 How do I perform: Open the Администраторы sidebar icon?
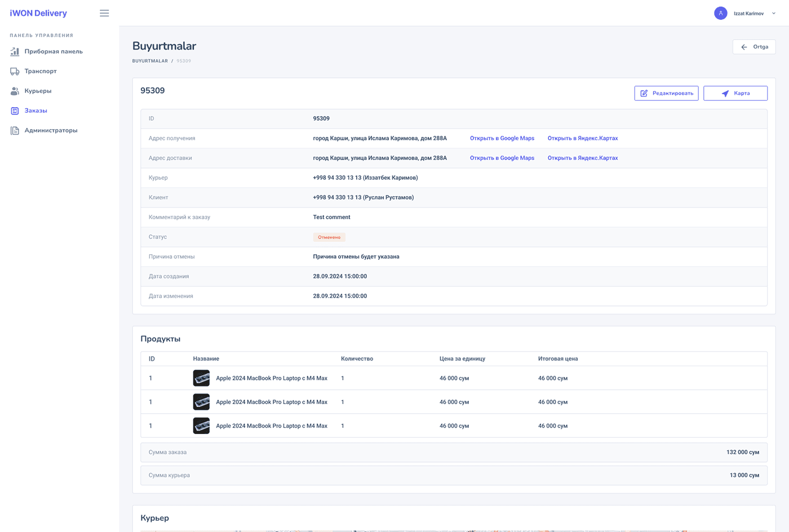click(x=14, y=130)
